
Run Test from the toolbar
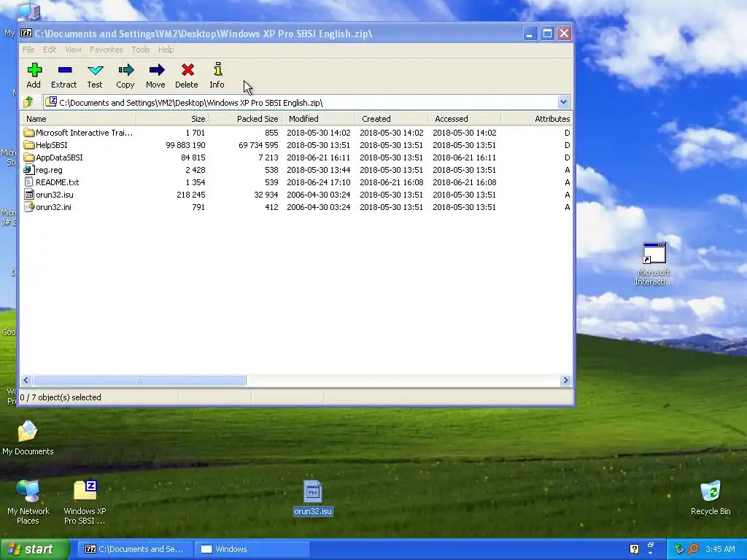click(x=96, y=70)
